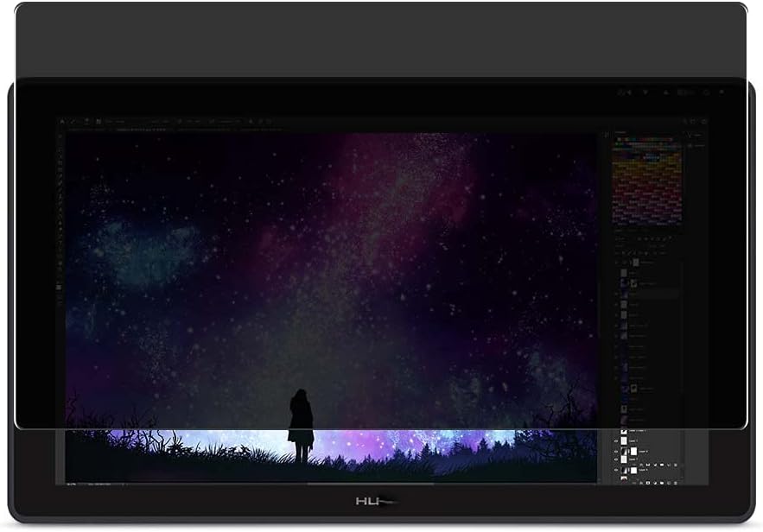
Task: Click the create new layer icon at the Layers panel bottom
Action: coord(669,483)
